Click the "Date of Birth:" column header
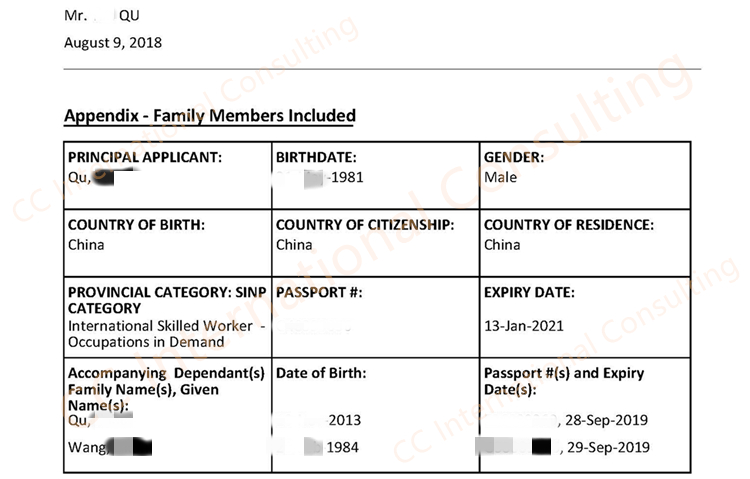Viewport: 750px width, 479px height. pyautogui.click(x=321, y=374)
